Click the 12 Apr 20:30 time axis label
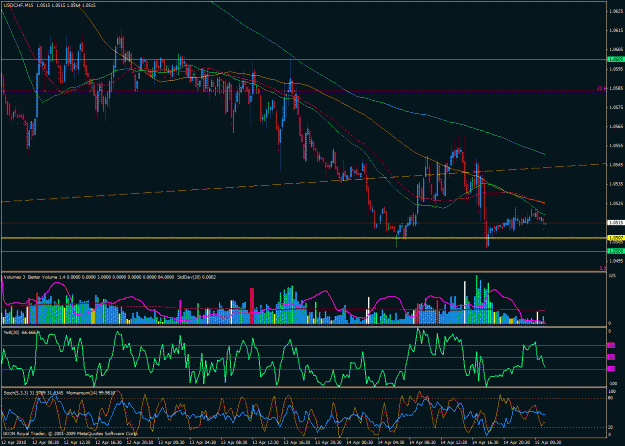 (140, 442)
